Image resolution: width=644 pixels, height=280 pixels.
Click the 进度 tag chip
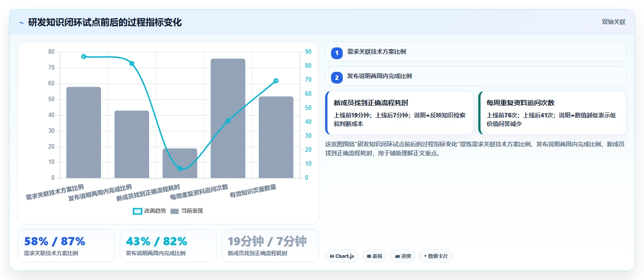[403, 256]
